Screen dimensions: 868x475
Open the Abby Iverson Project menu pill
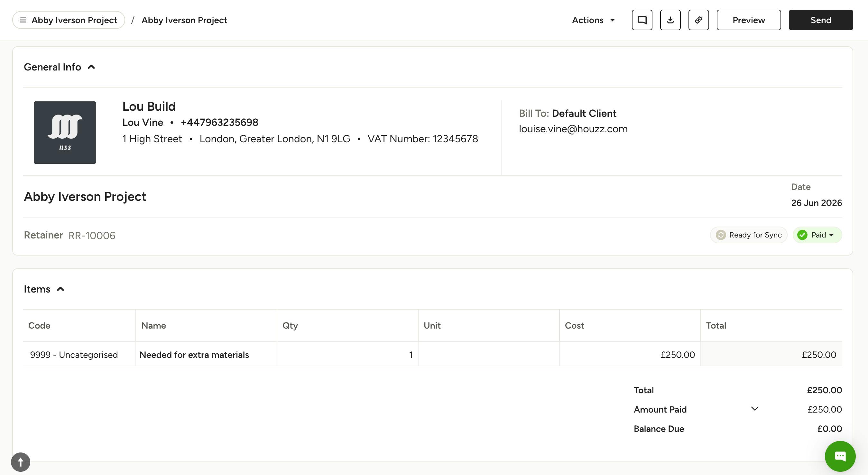(x=69, y=20)
